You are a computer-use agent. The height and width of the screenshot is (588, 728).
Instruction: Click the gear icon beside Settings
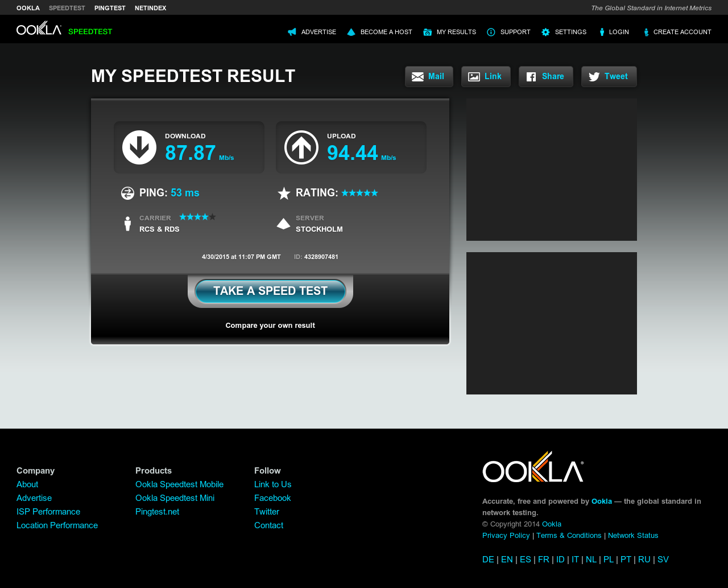coord(546,32)
